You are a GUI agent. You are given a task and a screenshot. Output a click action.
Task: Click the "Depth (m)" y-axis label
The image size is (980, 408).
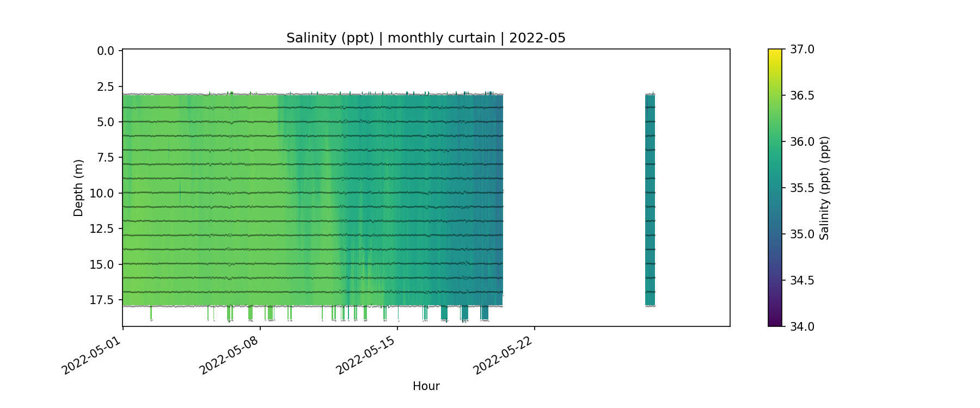click(78, 188)
